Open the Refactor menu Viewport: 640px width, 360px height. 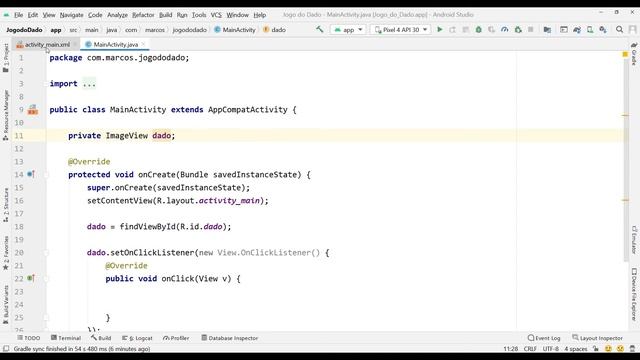[x=143, y=15]
